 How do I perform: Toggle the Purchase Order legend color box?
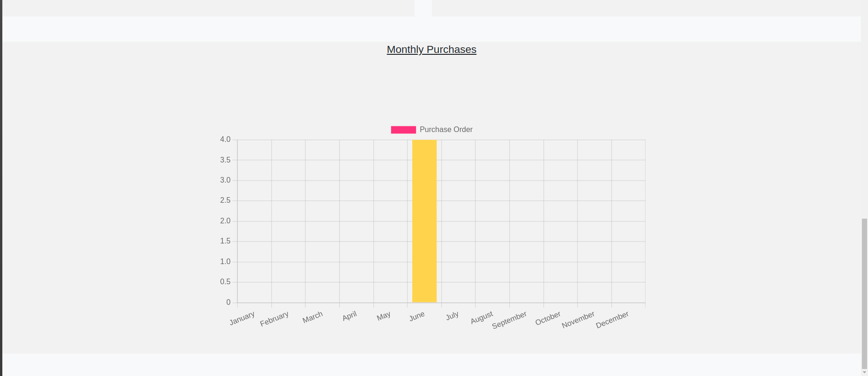click(403, 130)
